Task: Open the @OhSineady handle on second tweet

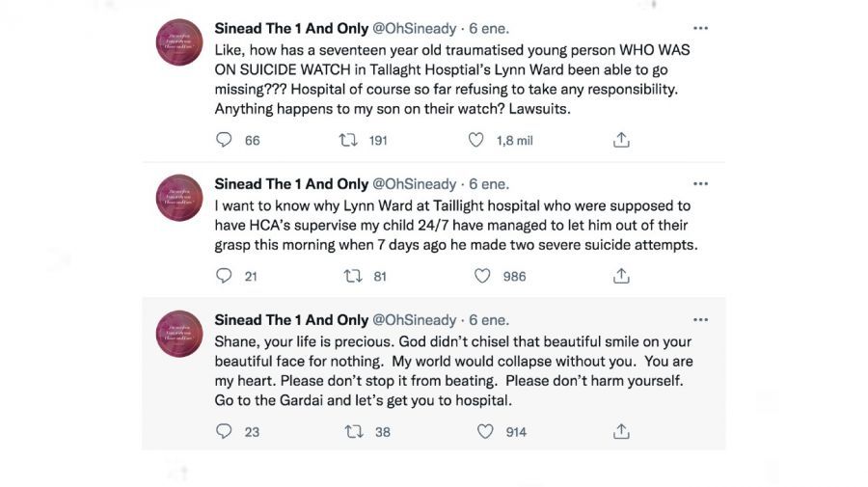Action: 415,183
